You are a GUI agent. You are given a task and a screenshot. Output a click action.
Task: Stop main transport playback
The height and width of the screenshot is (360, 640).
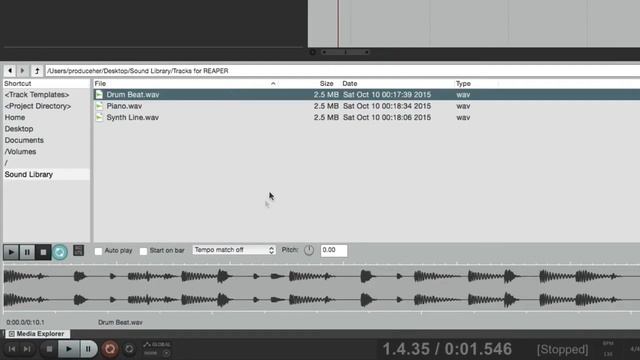(x=49, y=349)
